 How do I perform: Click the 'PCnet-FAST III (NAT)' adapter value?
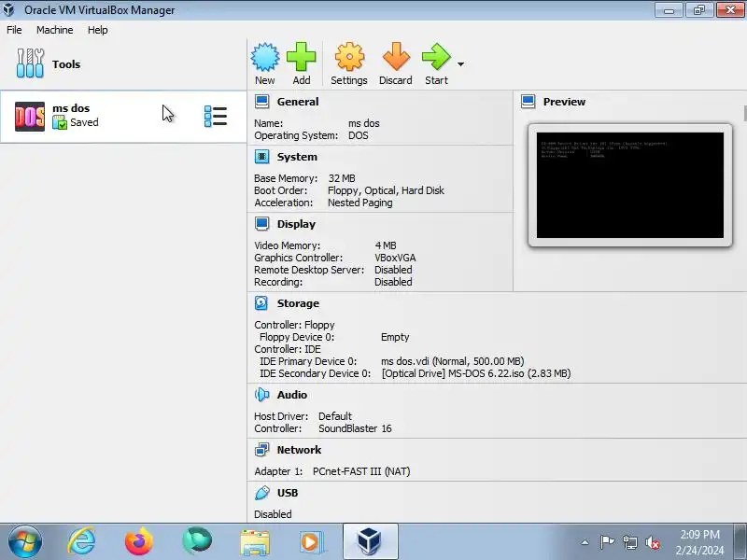click(x=361, y=471)
